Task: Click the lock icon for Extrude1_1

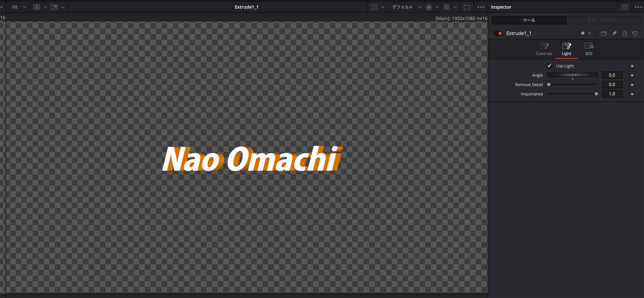Action: (625, 33)
